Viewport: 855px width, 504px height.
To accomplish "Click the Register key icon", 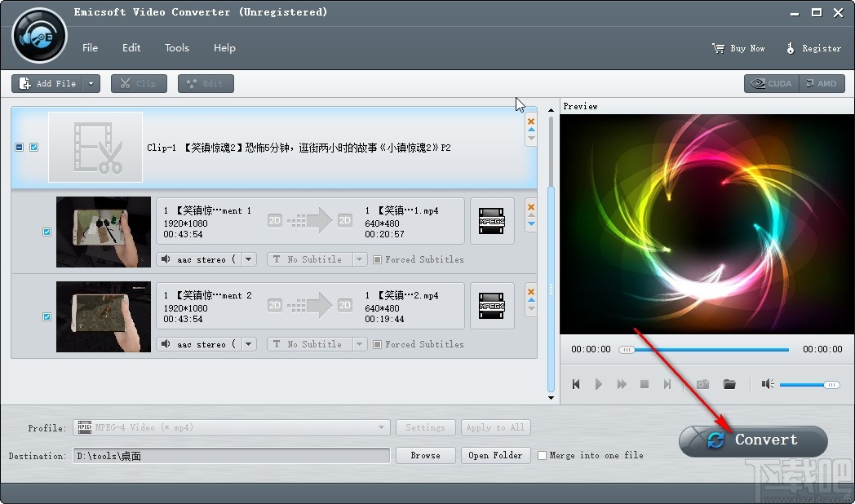I will (790, 48).
